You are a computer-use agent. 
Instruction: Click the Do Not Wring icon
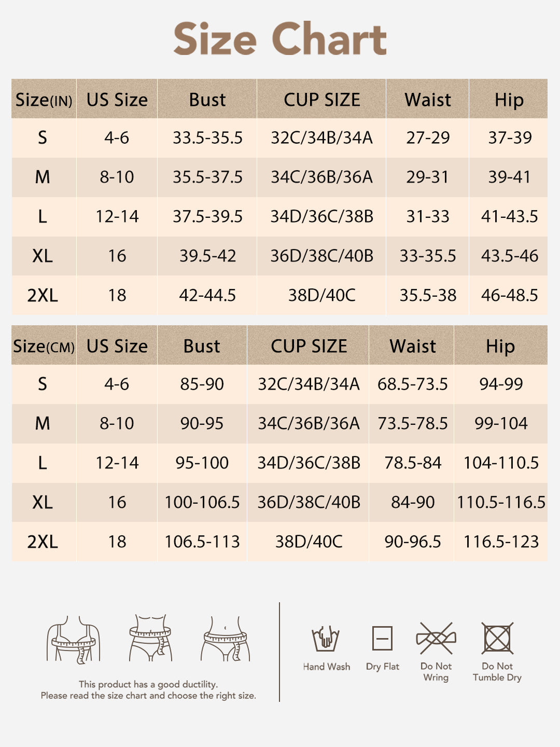[436, 638]
